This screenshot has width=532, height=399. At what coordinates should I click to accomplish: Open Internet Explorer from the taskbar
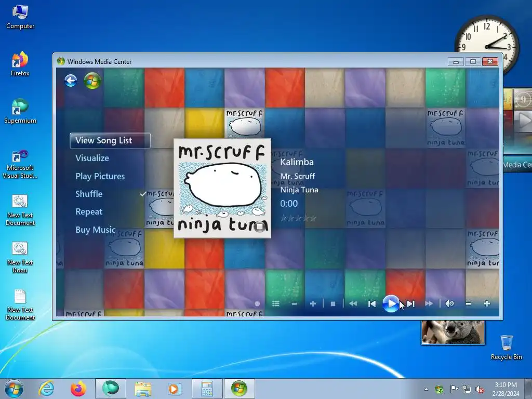click(x=46, y=389)
